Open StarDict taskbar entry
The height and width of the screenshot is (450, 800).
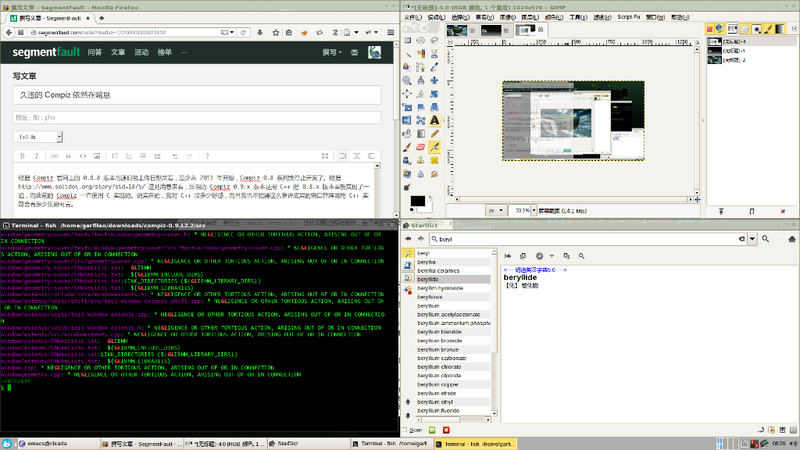coord(308,444)
